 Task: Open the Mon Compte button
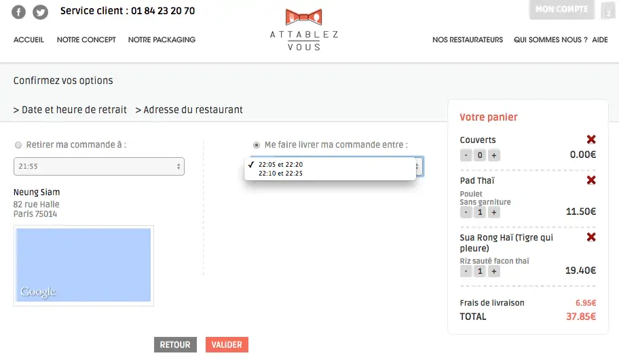pyautogui.click(x=562, y=9)
